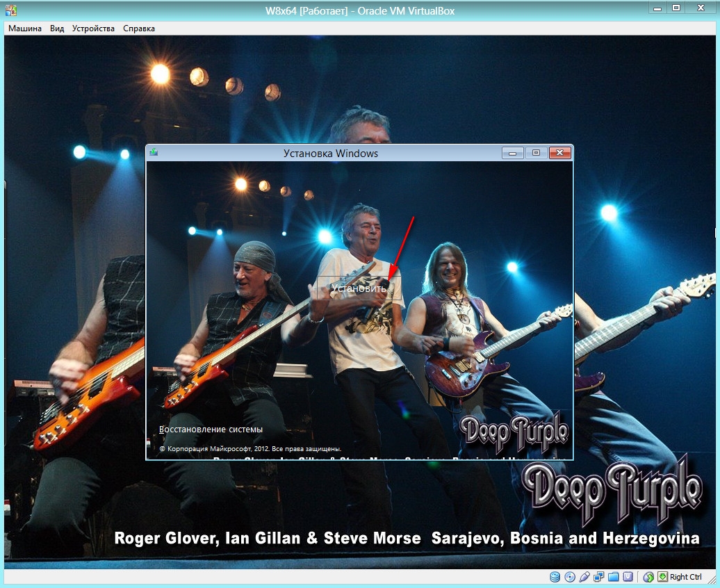This screenshot has height=588, width=720.
Task: Open the Восстановление системы link
Action: 211,429
